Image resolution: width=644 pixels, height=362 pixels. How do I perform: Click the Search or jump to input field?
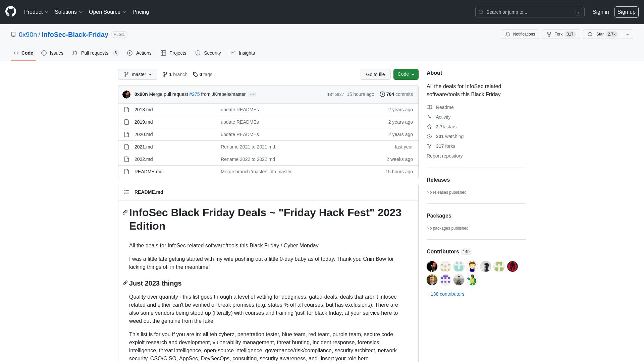[x=530, y=12]
